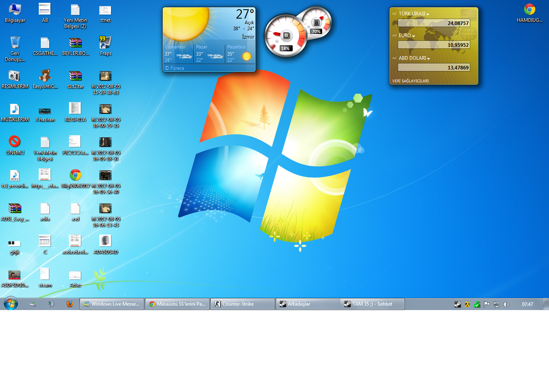
Task: Switch to Arkadaşlar Steam taskbar button
Action: [x=308, y=304]
